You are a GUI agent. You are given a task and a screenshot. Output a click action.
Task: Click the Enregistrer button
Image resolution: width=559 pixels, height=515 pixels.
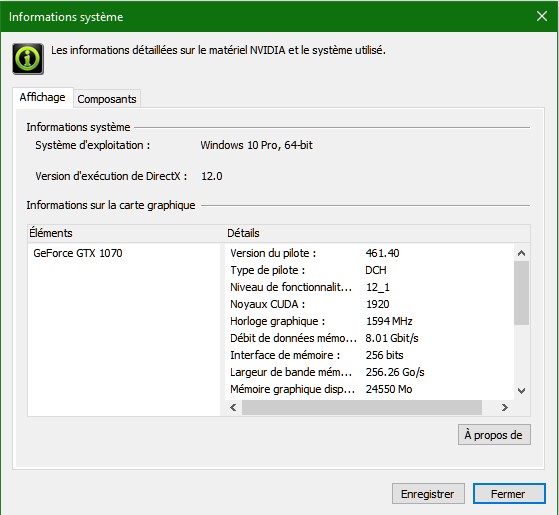(428, 494)
